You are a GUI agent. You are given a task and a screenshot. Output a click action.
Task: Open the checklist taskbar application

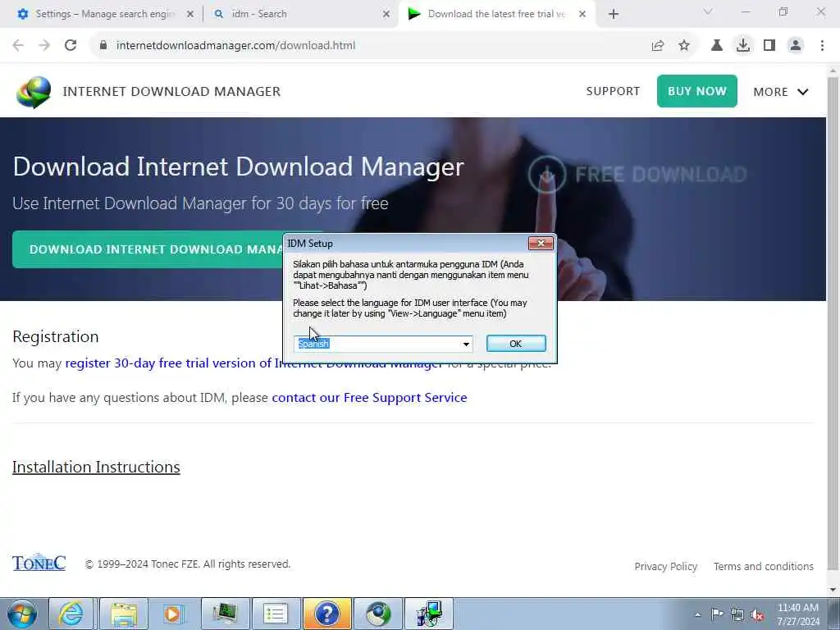click(276, 614)
